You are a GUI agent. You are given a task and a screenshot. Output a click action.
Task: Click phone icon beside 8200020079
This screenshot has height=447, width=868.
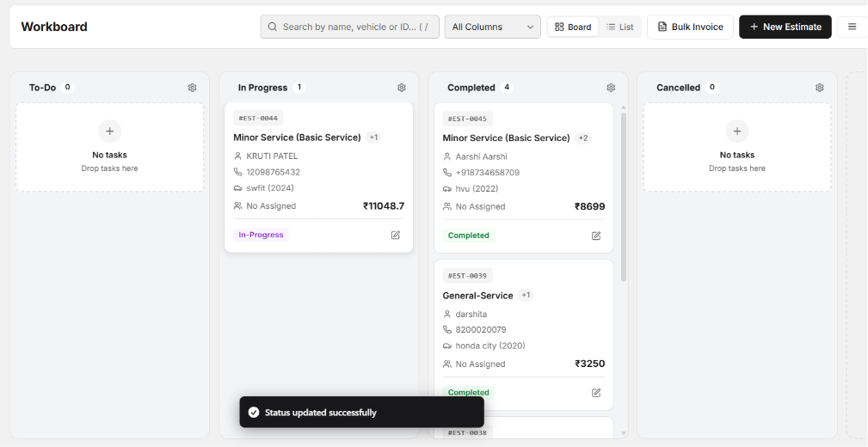pyautogui.click(x=447, y=330)
